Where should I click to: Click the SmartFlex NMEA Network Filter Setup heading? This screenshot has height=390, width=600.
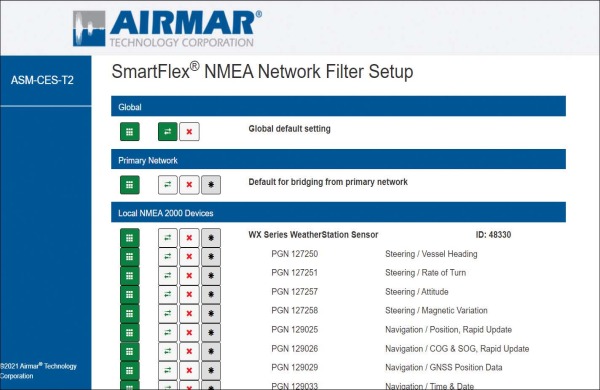(262, 71)
